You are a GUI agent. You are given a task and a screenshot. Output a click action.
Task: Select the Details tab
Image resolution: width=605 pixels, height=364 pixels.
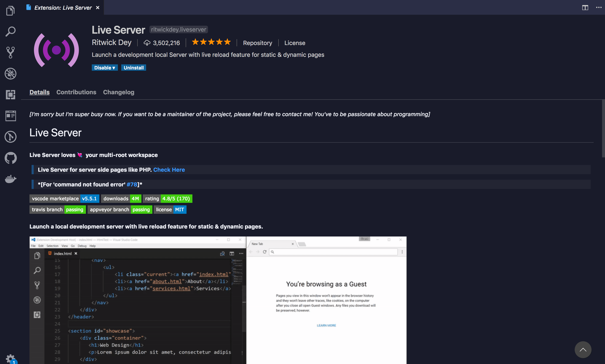pyautogui.click(x=39, y=92)
